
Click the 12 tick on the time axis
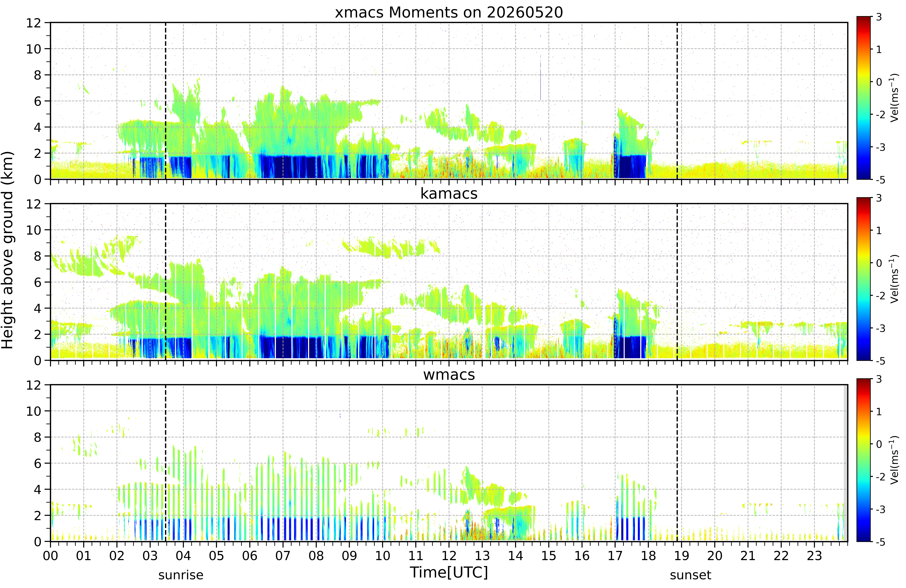(x=449, y=556)
